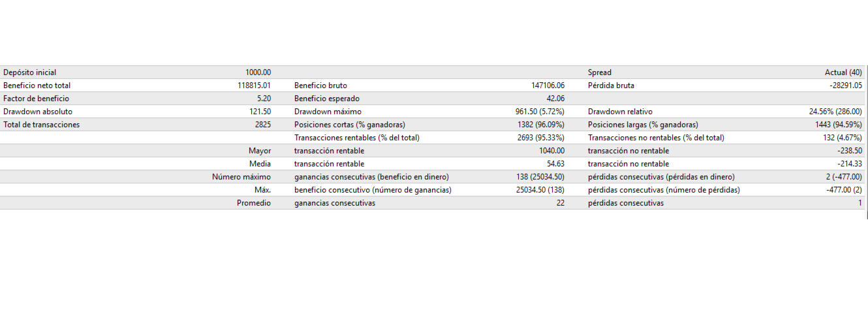Click the Depósito inicial label
The width and height of the screenshot is (868, 312).
[30, 72]
